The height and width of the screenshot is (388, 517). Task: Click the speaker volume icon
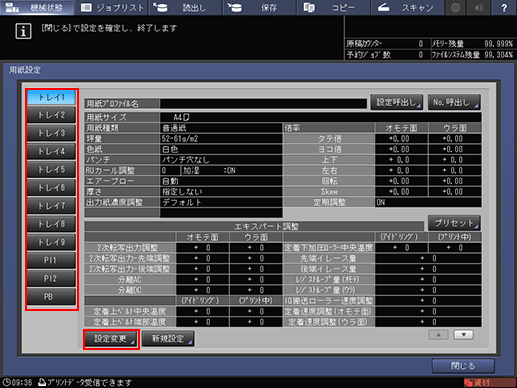coord(479,7)
